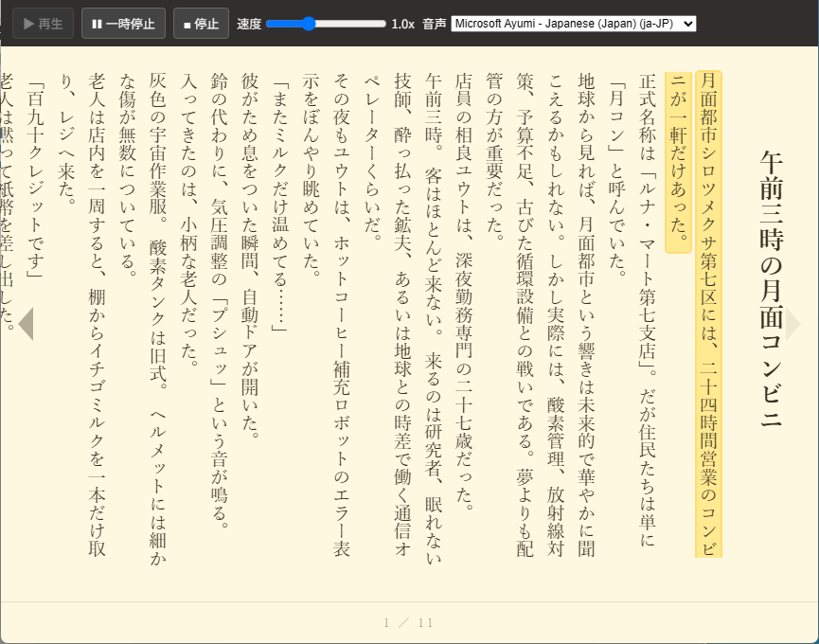Click the dialogue 「百九十クレジットです」
Screen dimensions: 819x644
tap(34, 180)
